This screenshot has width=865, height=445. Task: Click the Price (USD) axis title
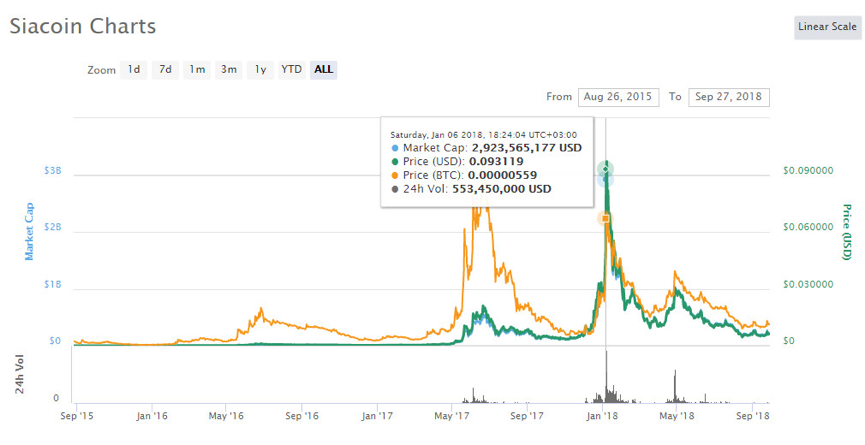[847, 232]
